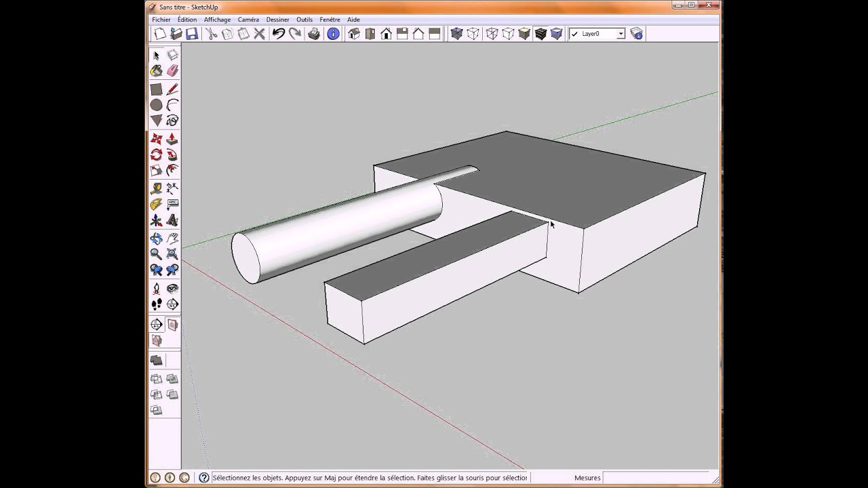Click the Print icon in toolbar
This screenshot has height=488, width=868.
tap(314, 34)
